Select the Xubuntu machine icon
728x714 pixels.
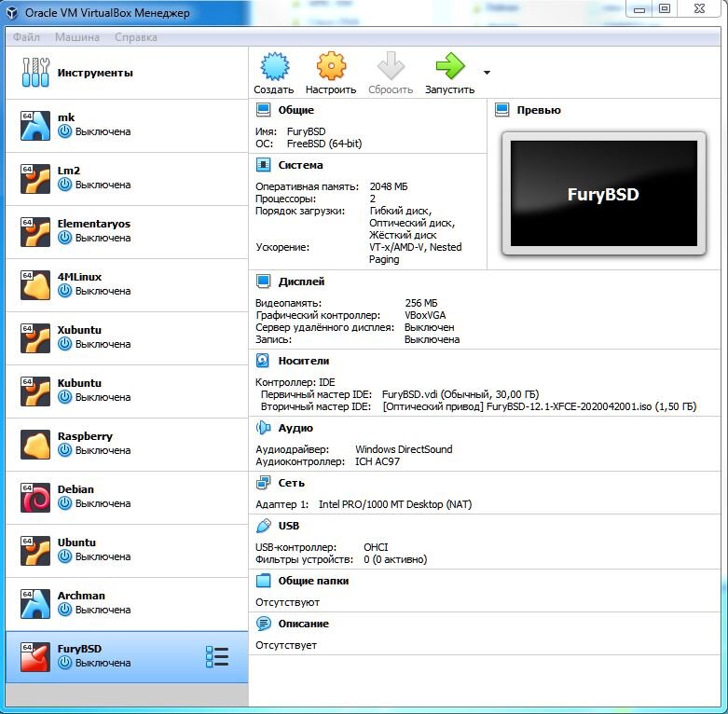[35, 338]
